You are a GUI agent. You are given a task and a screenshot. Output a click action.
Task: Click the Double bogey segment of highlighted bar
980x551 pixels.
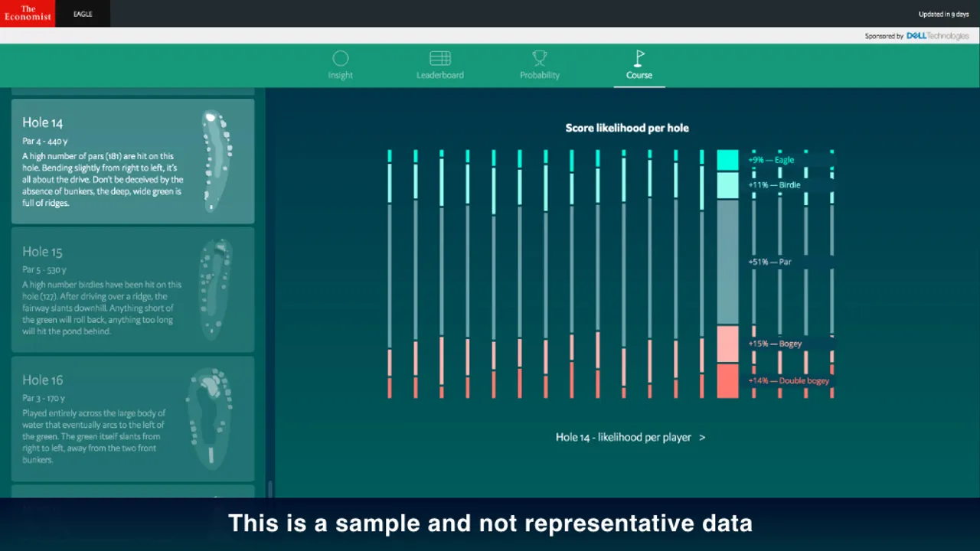point(727,381)
